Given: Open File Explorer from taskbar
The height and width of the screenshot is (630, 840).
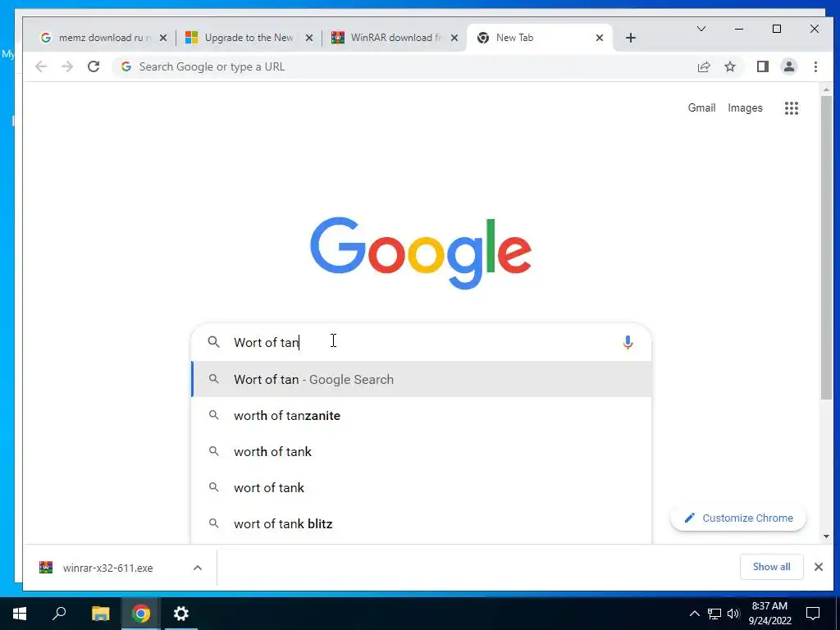Looking at the screenshot, I should click(100, 614).
